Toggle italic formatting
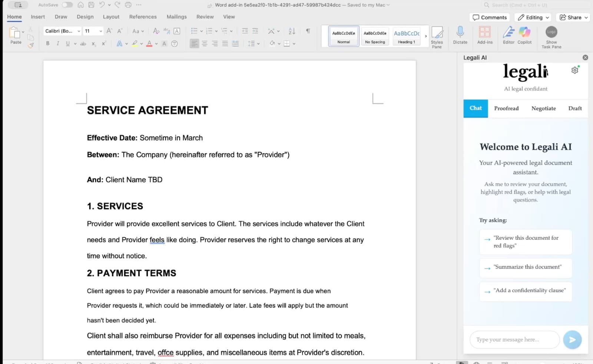 pyautogui.click(x=58, y=43)
